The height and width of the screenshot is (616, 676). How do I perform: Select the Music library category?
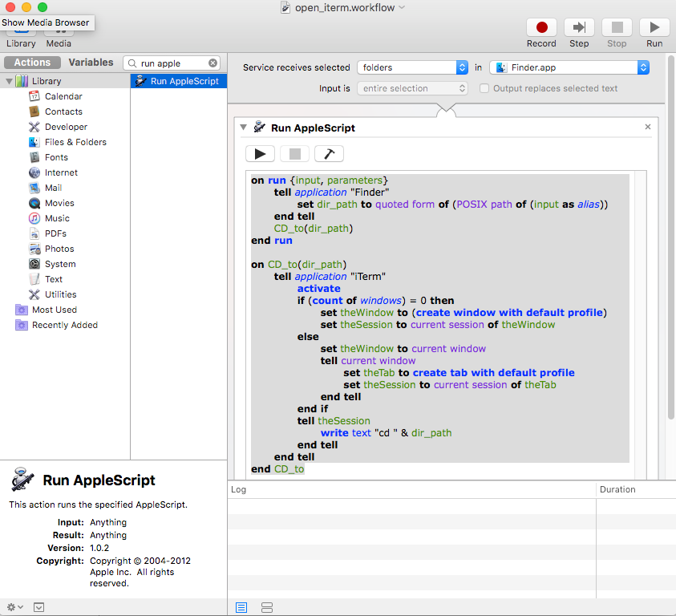57,218
